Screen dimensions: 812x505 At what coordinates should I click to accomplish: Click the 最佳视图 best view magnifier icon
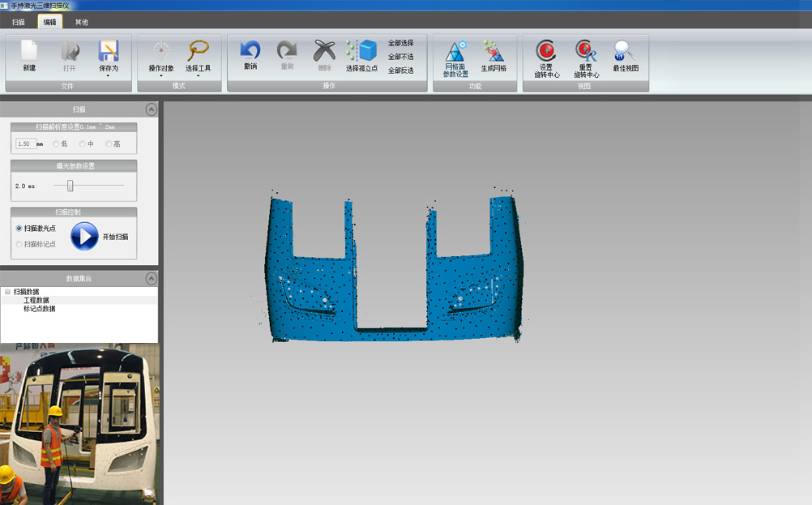(625, 53)
